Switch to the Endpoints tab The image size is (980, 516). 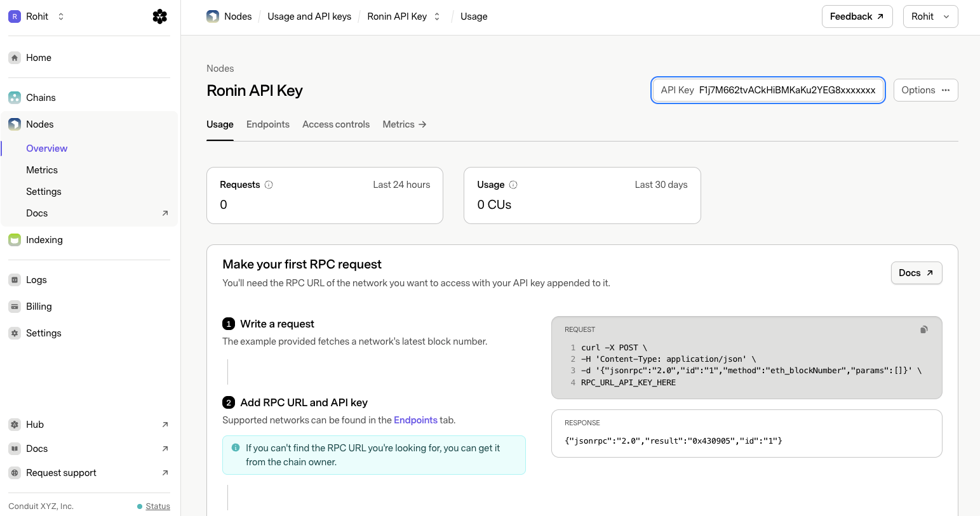(x=268, y=124)
